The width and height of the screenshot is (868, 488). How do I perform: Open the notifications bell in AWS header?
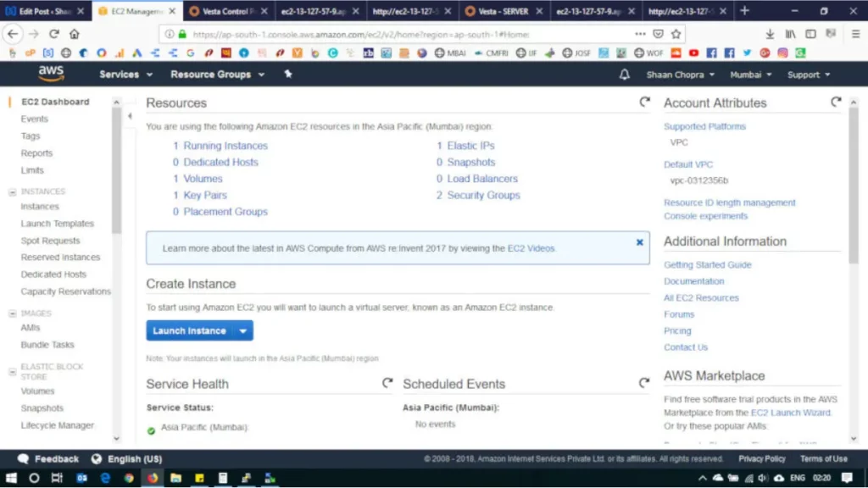pos(625,75)
